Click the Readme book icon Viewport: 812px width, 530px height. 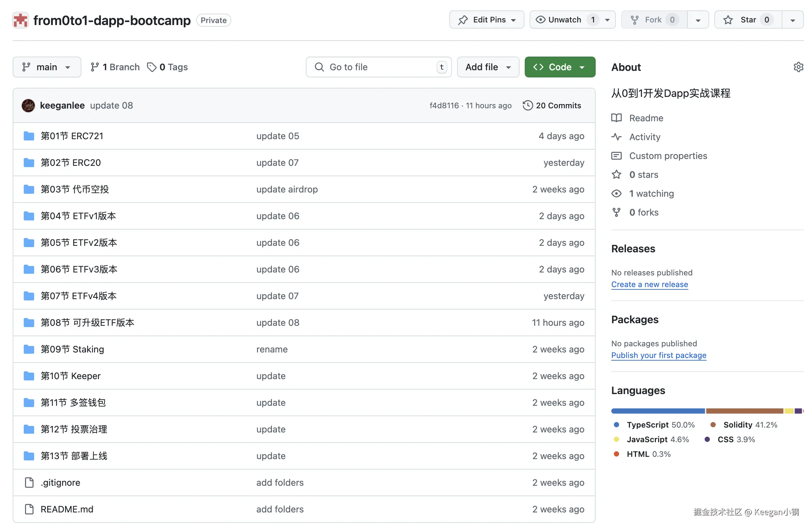tap(616, 118)
